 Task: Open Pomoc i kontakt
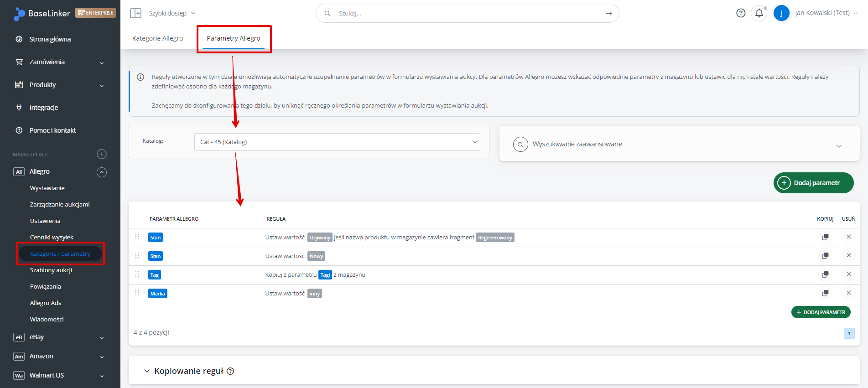(x=53, y=130)
